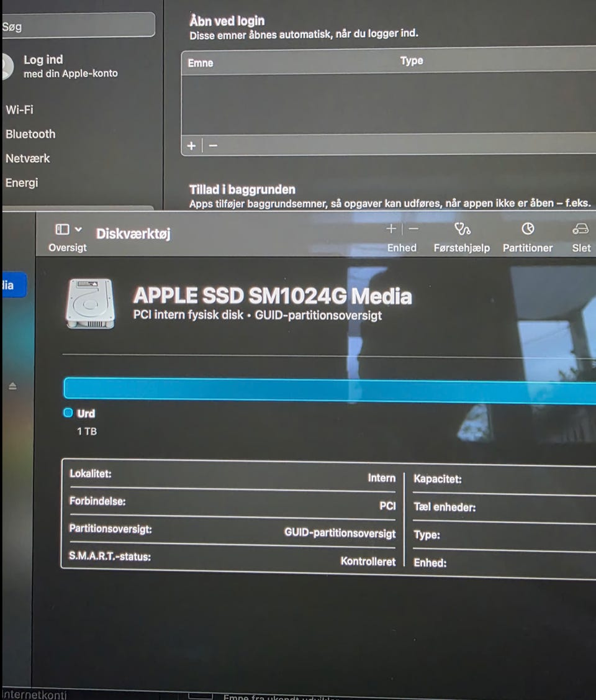This screenshot has height=700, width=596.
Task: Click the Lokalitet Intern value
Action: [x=381, y=478]
